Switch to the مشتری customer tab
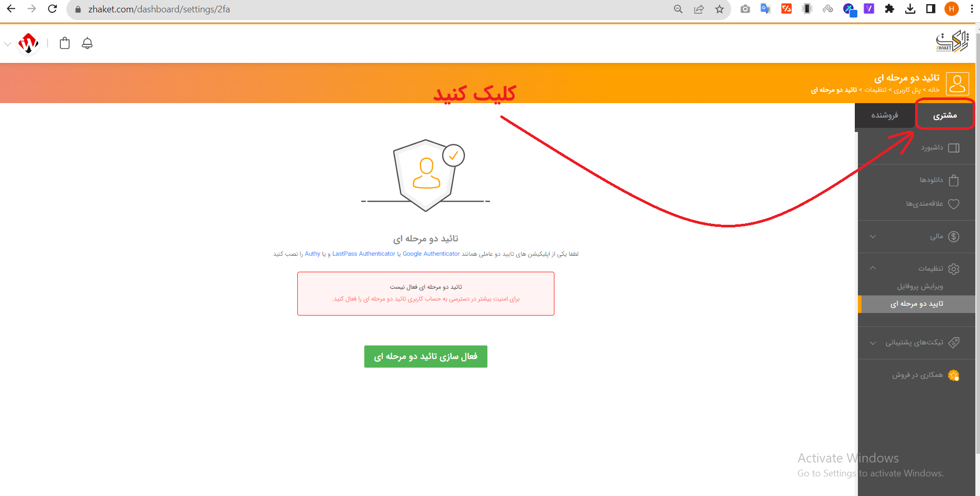This screenshot has width=980, height=496. tap(945, 115)
